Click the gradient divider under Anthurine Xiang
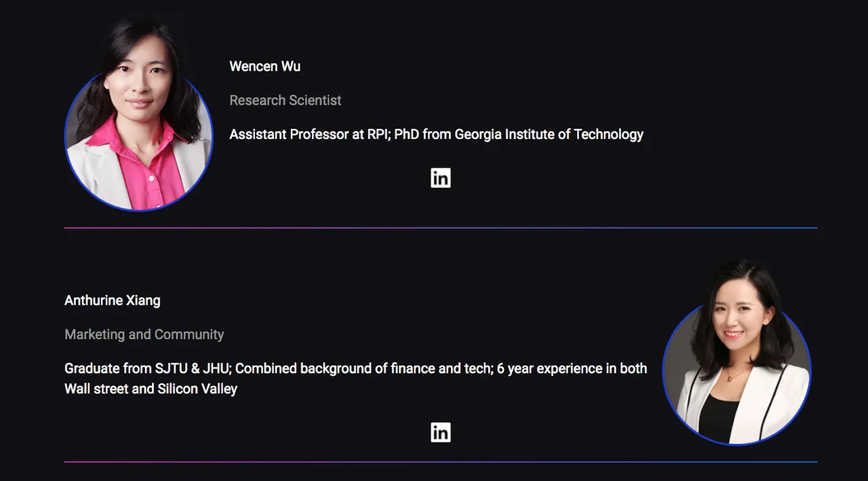Screen dimensions: 868x481 [441, 462]
